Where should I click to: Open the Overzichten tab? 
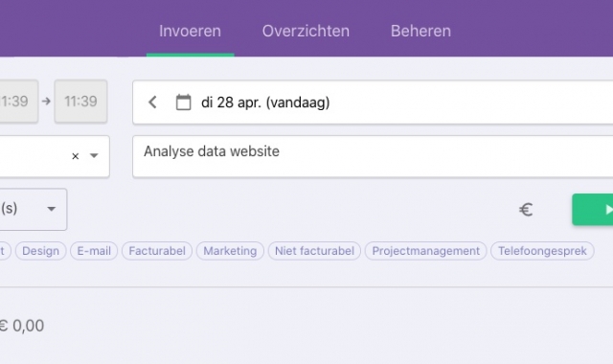click(x=306, y=31)
